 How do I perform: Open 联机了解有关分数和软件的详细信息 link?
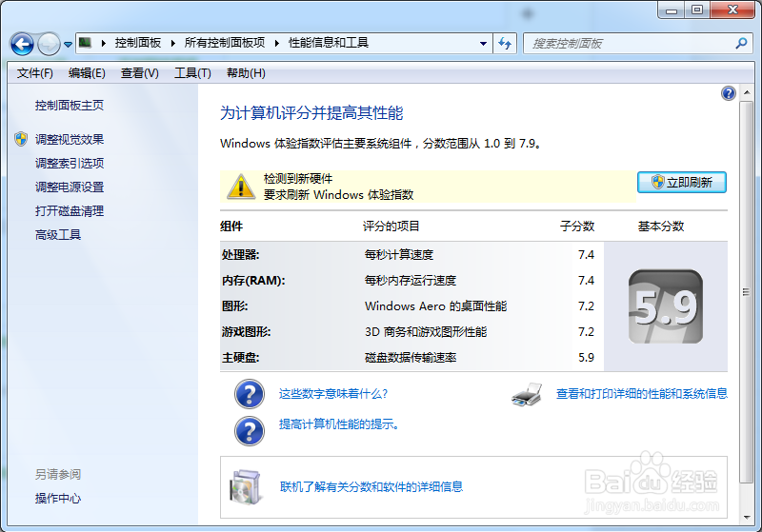(x=371, y=486)
